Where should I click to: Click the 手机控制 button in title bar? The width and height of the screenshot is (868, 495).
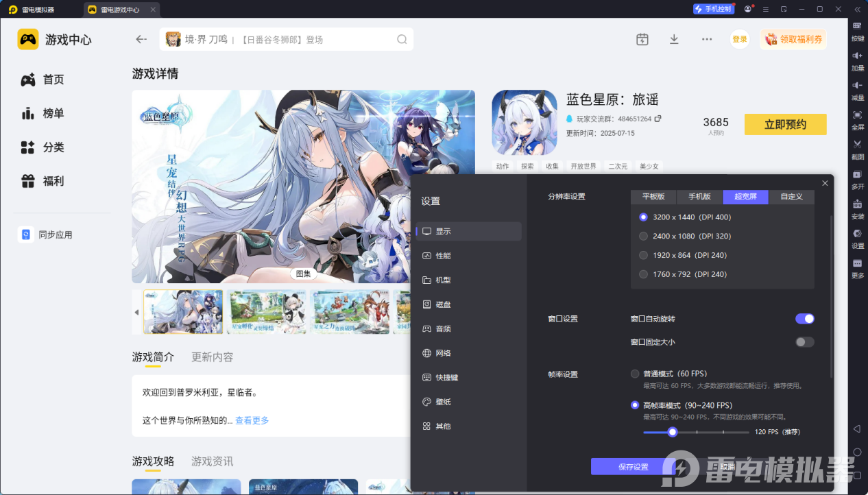click(x=713, y=9)
